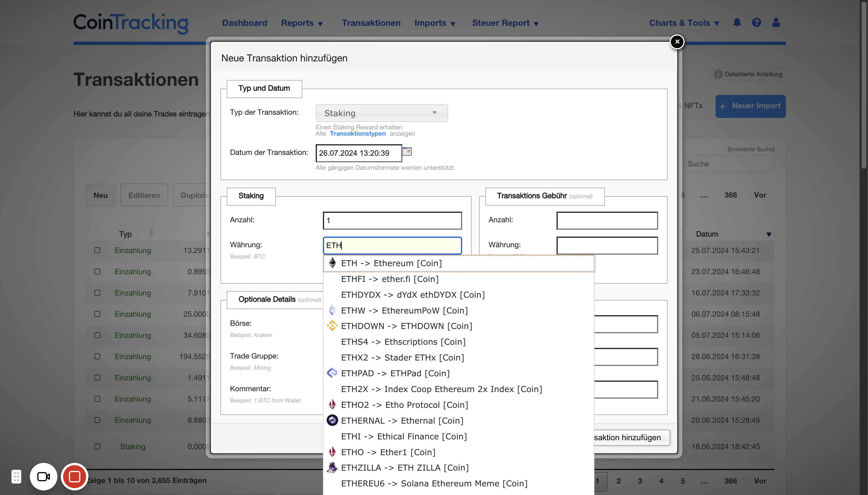Click the Staking Währung field containing ETH
868x495 pixels.
click(392, 245)
